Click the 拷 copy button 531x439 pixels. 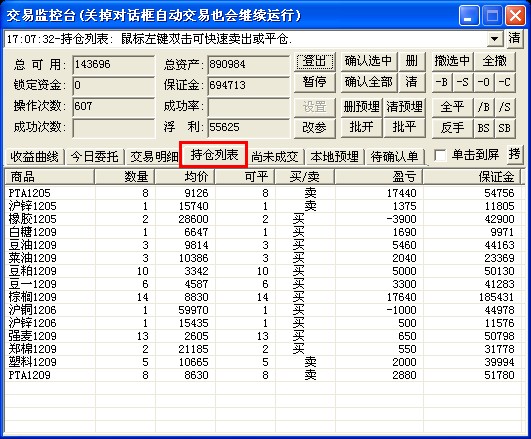coord(514,155)
